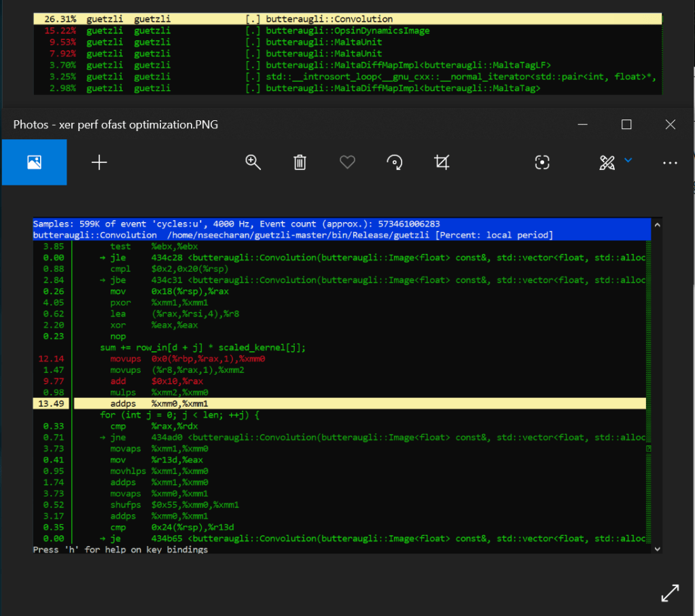Maximize the Photos window
Viewport: 695px width, 616px height.
tap(626, 124)
